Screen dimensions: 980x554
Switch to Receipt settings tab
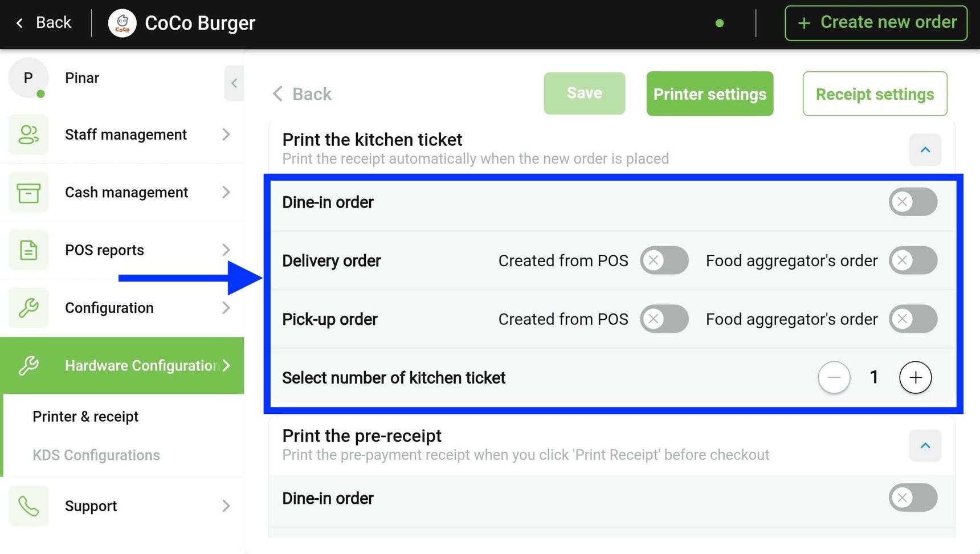coord(875,93)
